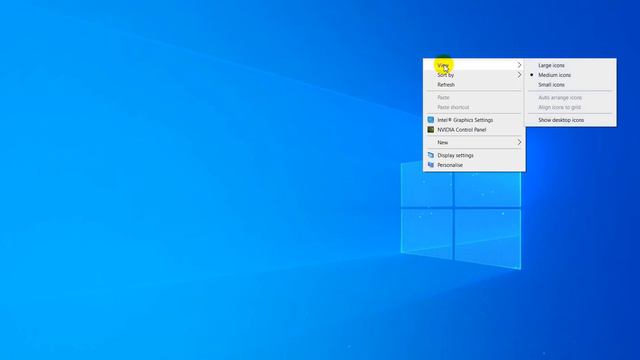Expand the arrow next to Sort by
This screenshot has height=360, width=640.
coord(519,75)
